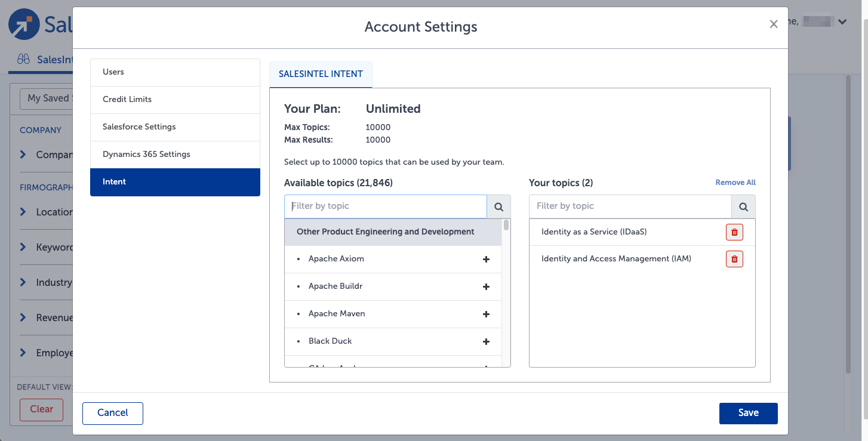Search the available topics with the magnifier icon
Image resolution: width=868 pixels, height=441 pixels.
[x=499, y=206]
